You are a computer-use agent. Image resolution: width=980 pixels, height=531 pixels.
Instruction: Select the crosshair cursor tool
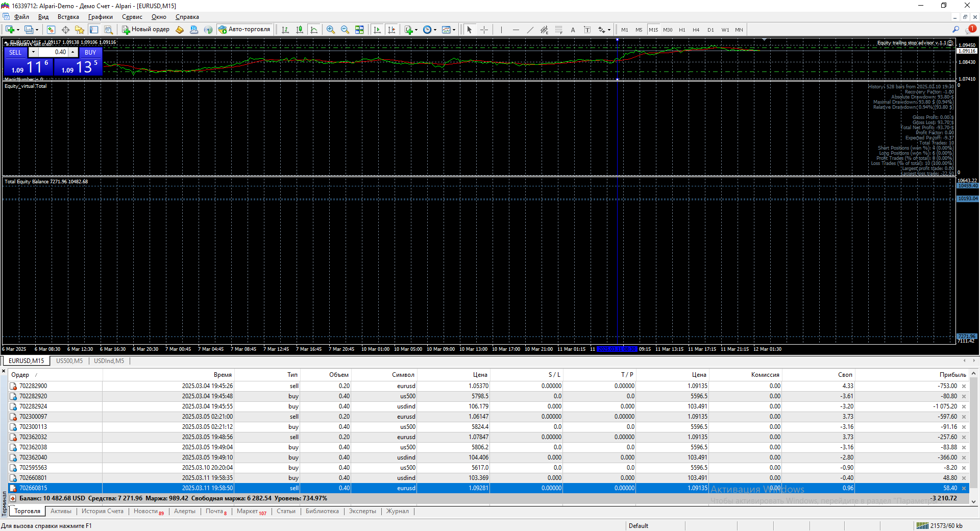(x=484, y=30)
